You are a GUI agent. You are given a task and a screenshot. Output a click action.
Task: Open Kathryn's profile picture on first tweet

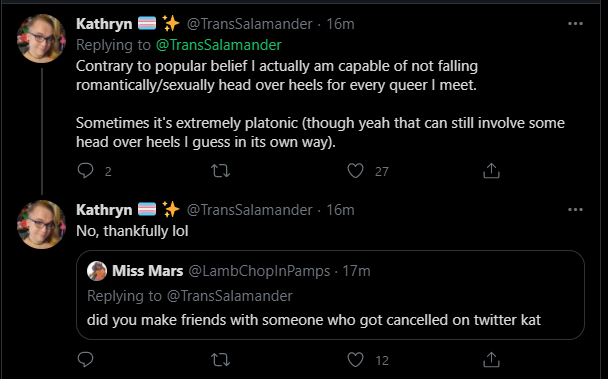41,38
